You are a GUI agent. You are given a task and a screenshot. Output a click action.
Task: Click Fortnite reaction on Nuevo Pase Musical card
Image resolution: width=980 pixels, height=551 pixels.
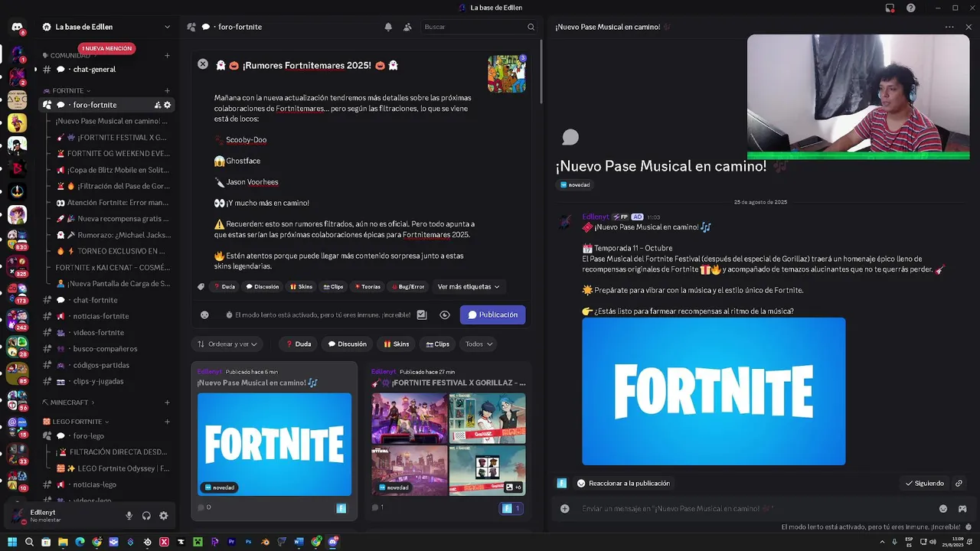click(x=341, y=508)
